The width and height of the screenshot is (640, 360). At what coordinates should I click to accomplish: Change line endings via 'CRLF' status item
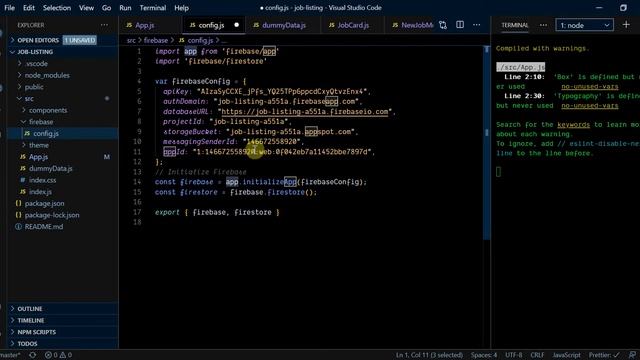tap(537, 355)
